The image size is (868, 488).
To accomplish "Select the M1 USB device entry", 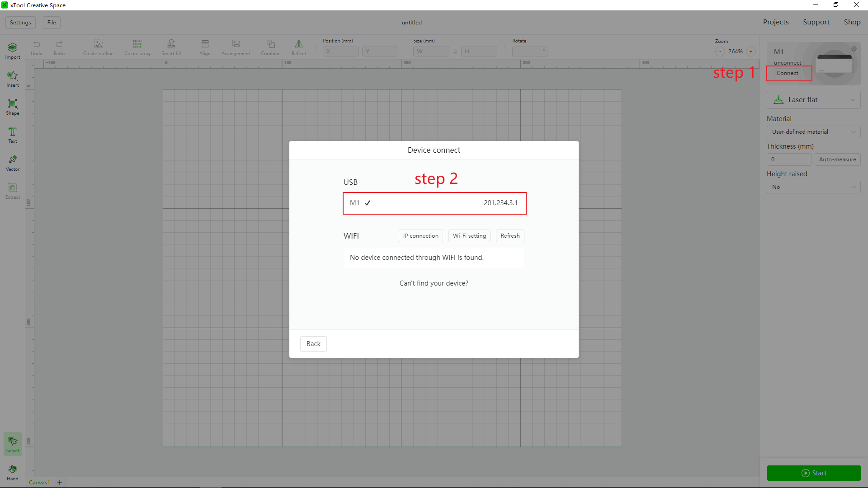I will click(x=434, y=203).
